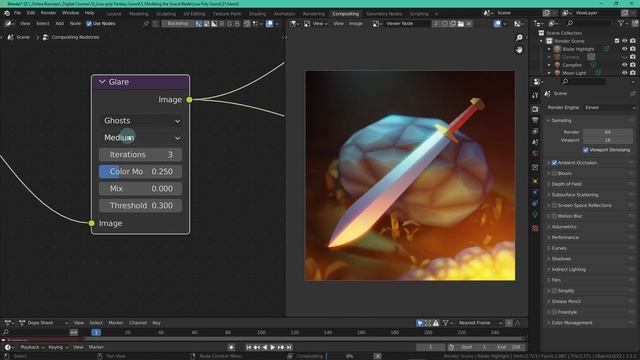Screen dimensions: 640x360
Task: Adjust the Mix slider in Glare node
Action: click(140, 189)
